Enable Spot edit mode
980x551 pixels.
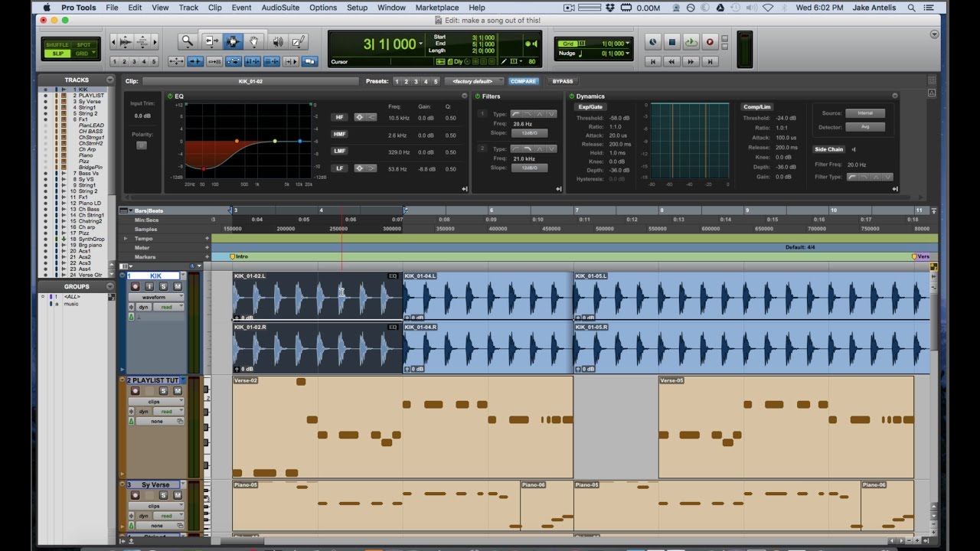coord(83,45)
